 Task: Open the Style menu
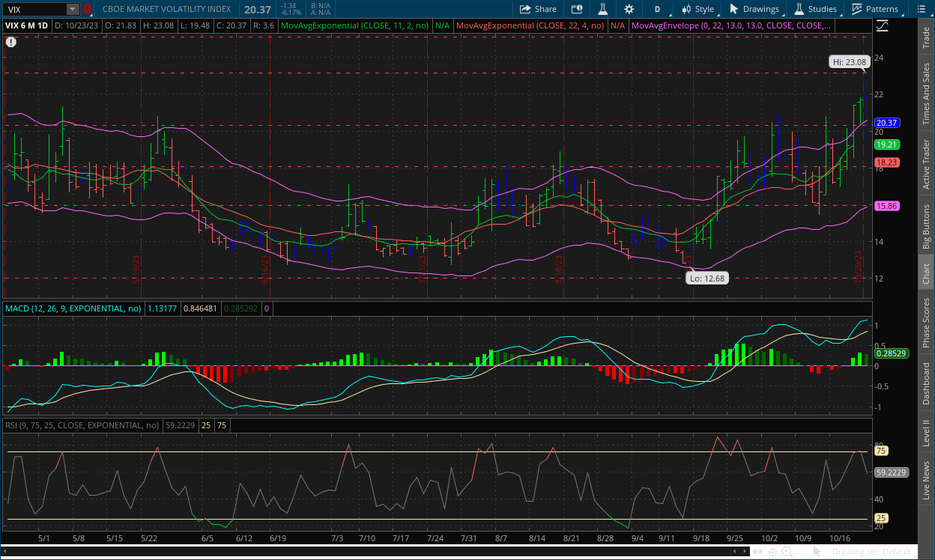(x=698, y=9)
